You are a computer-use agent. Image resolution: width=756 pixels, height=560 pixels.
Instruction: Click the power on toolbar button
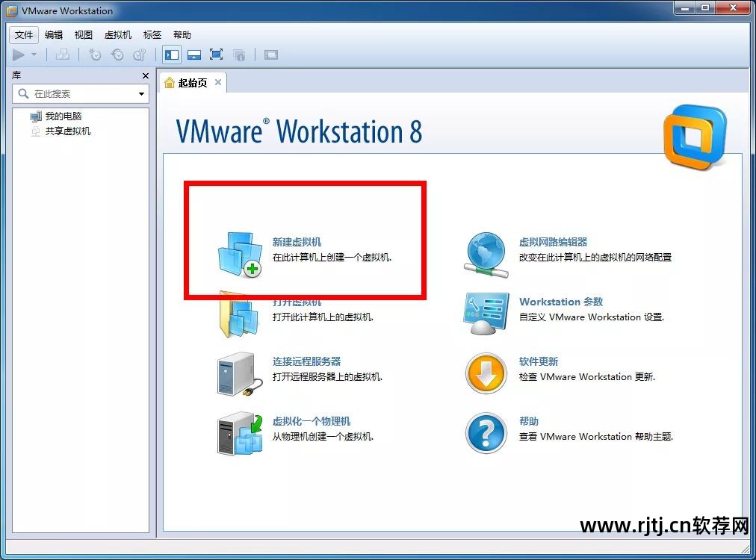click(16, 55)
